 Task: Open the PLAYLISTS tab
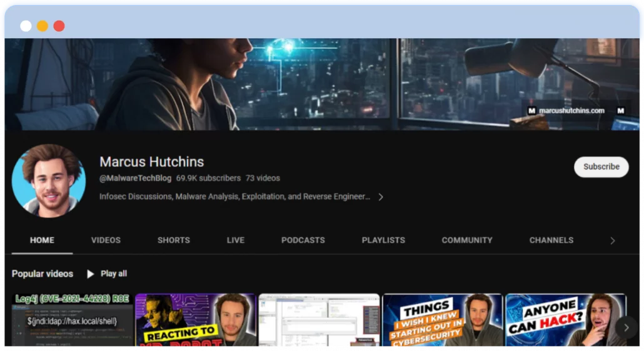[x=383, y=240]
